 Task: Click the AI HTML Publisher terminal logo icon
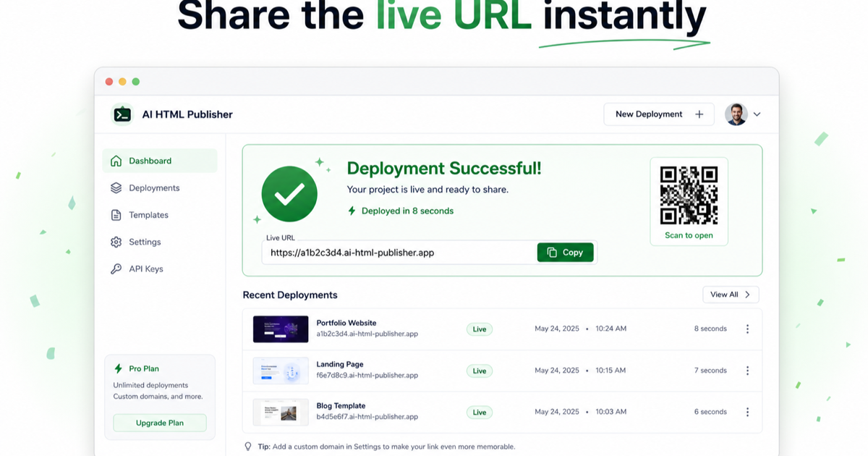122,114
